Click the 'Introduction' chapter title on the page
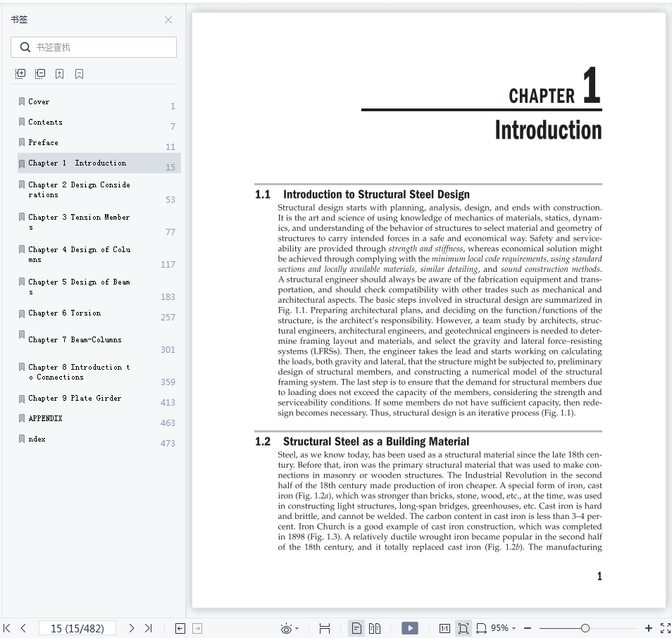672x638 pixels. [x=548, y=130]
